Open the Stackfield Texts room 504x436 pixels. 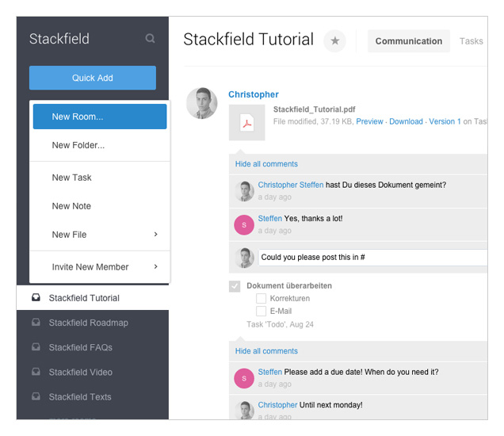click(x=93, y=397)
